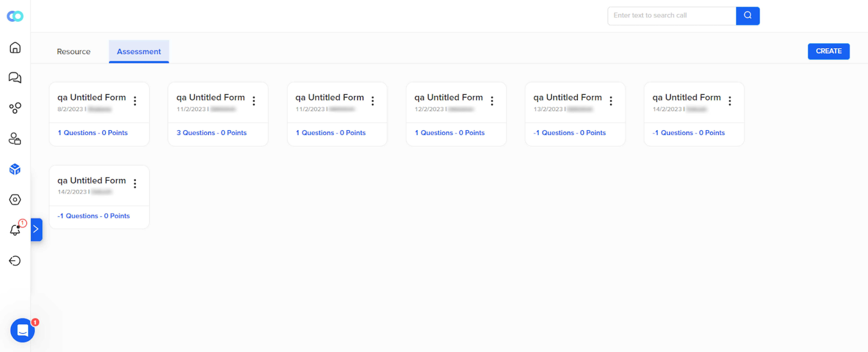Open notifications bell icon
Image resolution: width=868 pixels, height=352 pixels.
[x=15, y=230]
